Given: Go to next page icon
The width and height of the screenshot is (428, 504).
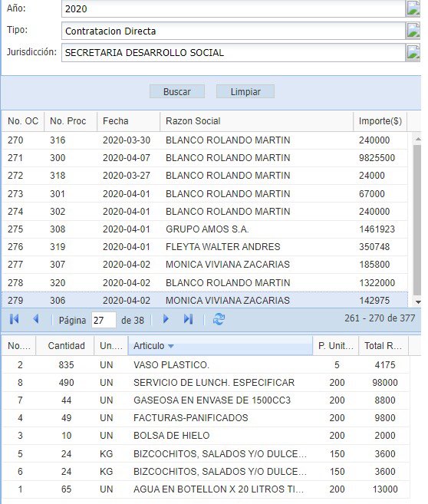Looking at the screenshot, I should [166, 319].
